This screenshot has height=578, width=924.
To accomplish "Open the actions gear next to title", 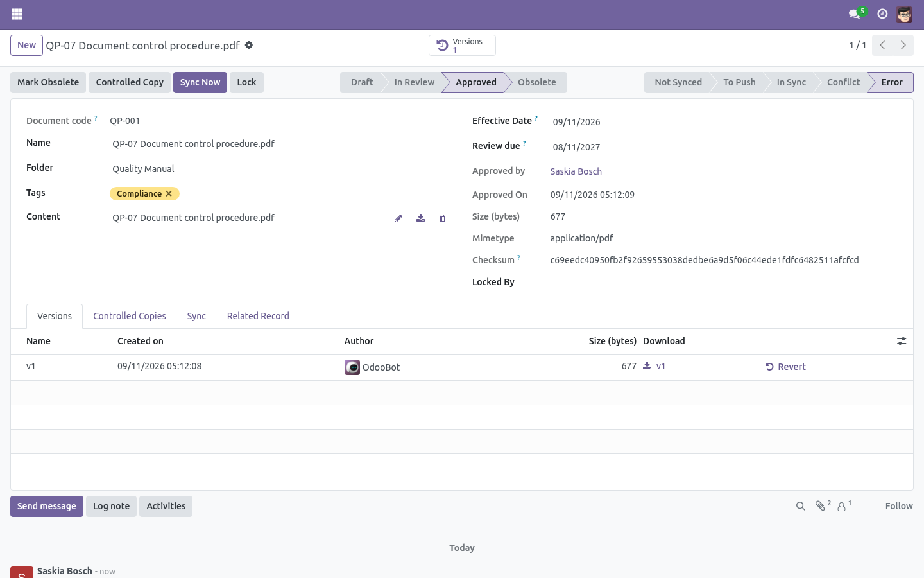I will (249, 45).
